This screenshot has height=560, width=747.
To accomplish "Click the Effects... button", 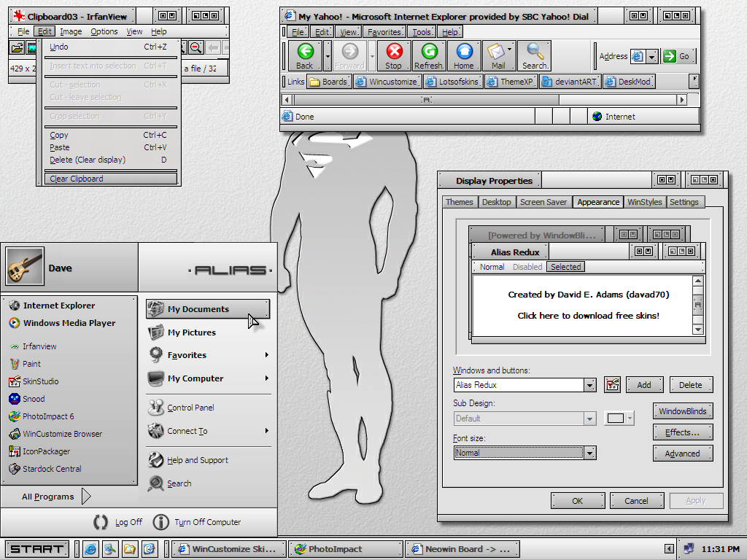I will coord(682,432).
